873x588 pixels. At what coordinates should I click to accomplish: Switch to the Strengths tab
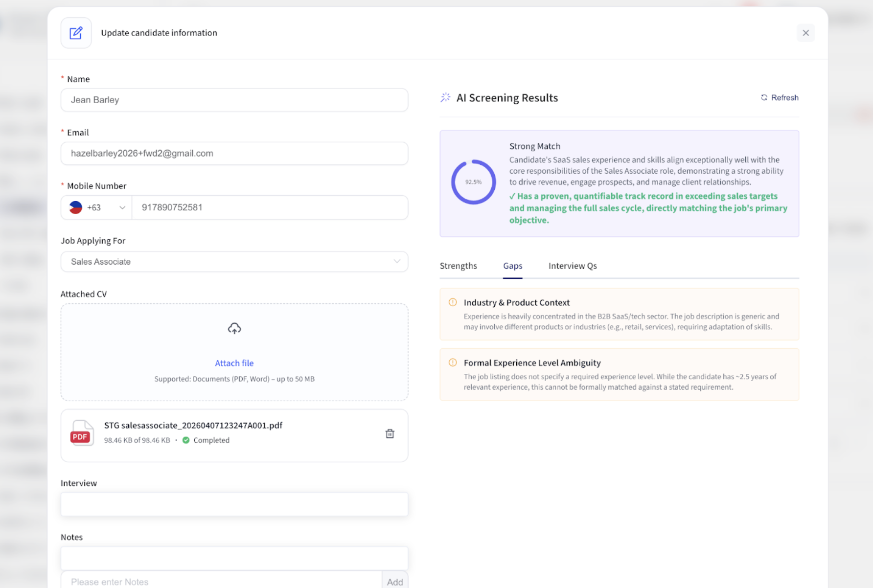(x=458, y=266)
